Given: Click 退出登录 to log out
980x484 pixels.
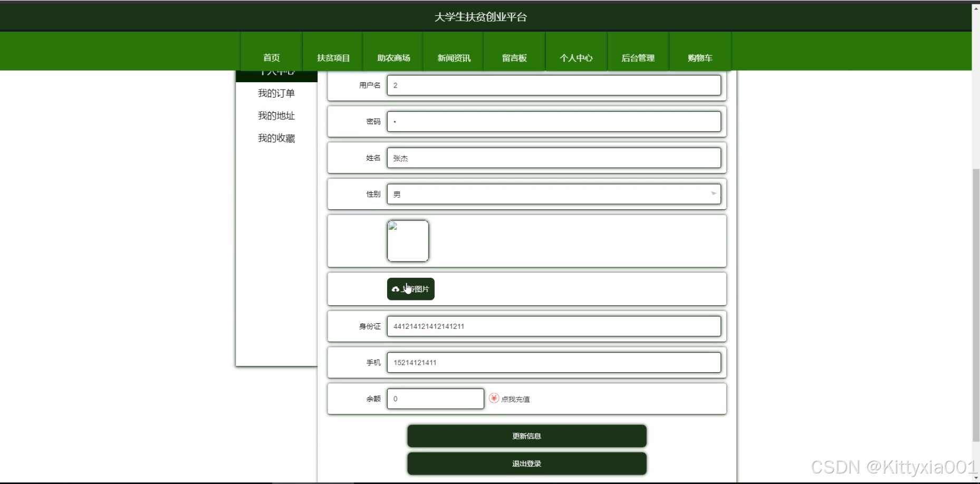Looking at the screenshot, I should pos(526,463).
